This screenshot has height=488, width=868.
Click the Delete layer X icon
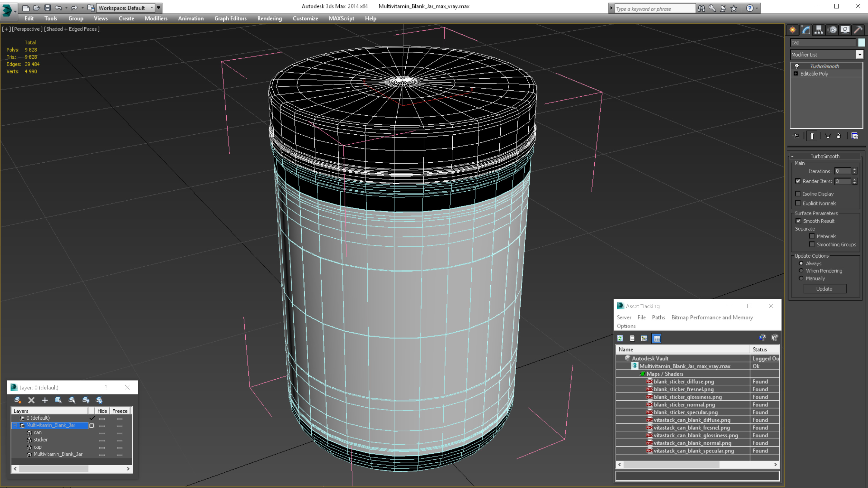31,400
